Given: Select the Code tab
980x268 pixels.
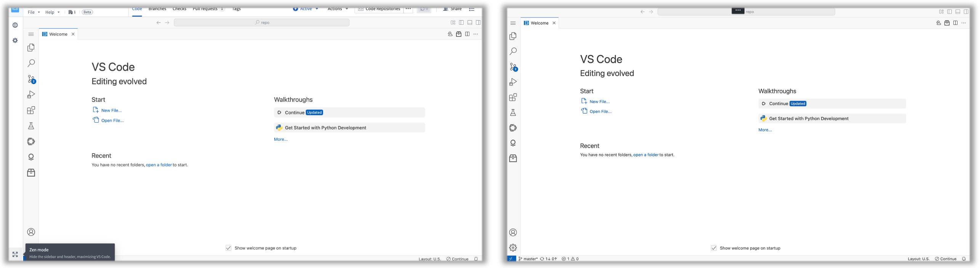Looking at the screenshot, I should (x=137, y=9).
